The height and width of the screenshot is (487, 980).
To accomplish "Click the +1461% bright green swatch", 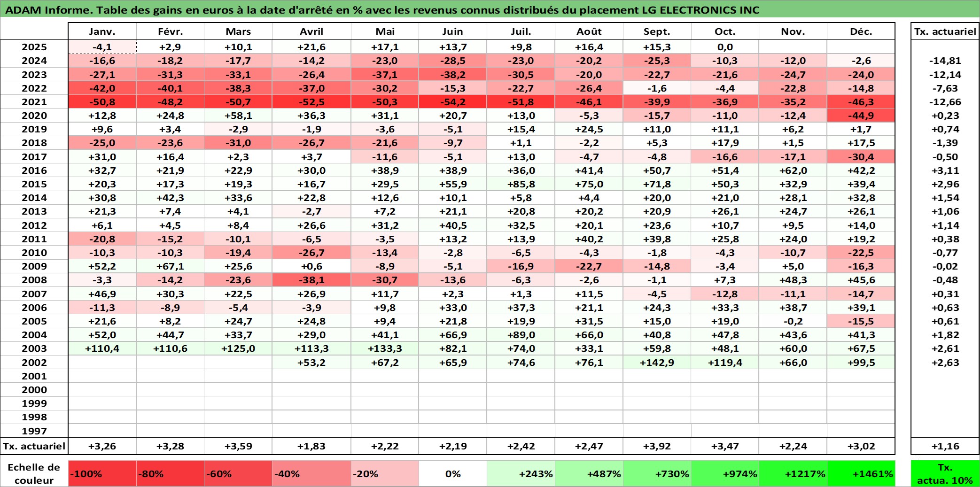I will click(x=861, y=473).
